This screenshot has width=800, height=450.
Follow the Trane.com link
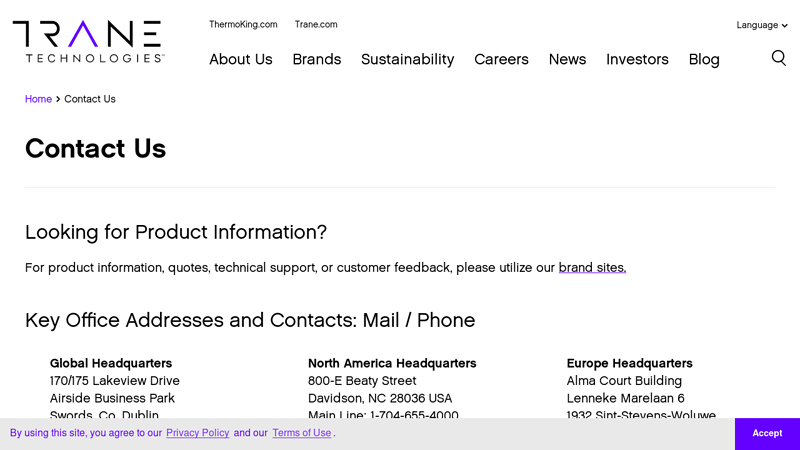point(316,24)
